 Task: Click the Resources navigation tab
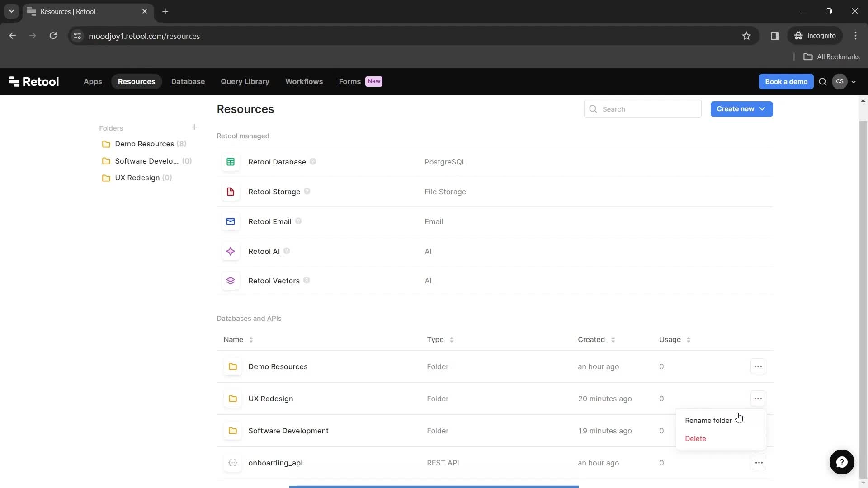[x=136, y=81]
